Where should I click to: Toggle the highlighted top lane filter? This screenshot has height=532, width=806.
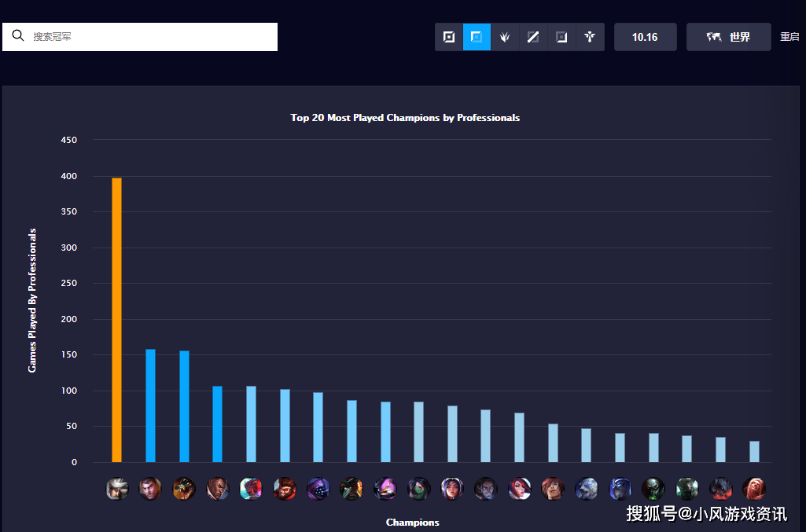tap(477, 37)
